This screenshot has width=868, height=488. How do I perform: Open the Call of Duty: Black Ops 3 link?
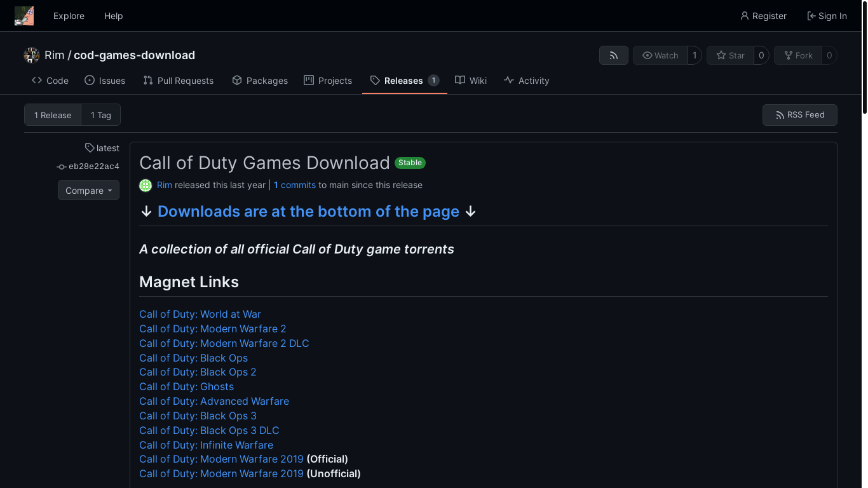pyautogui.click(x=198, y=416)
